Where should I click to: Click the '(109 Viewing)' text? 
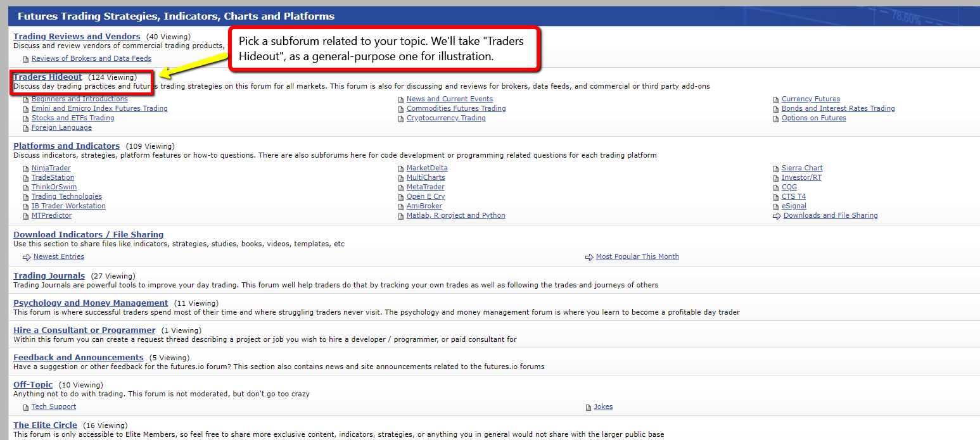[150, 146]
